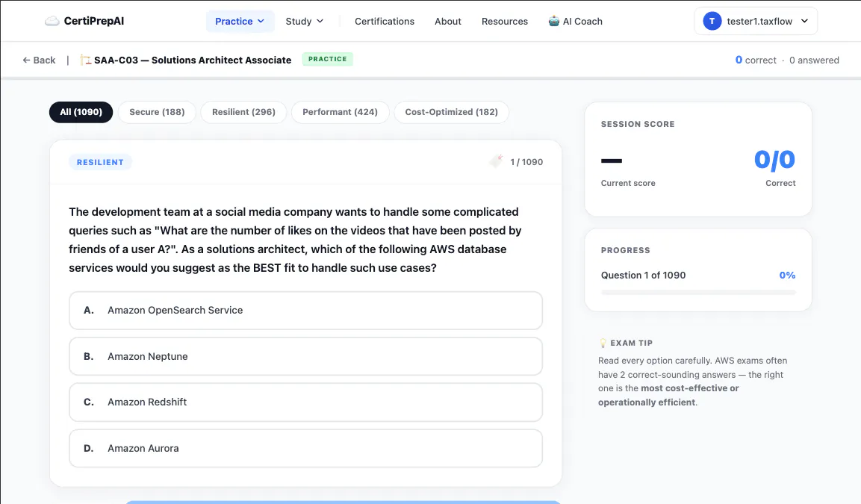The width and height of the screenshot is (861, 504).
Task: Filter questions by Secure (188)
Action: (x=157, y=112)
